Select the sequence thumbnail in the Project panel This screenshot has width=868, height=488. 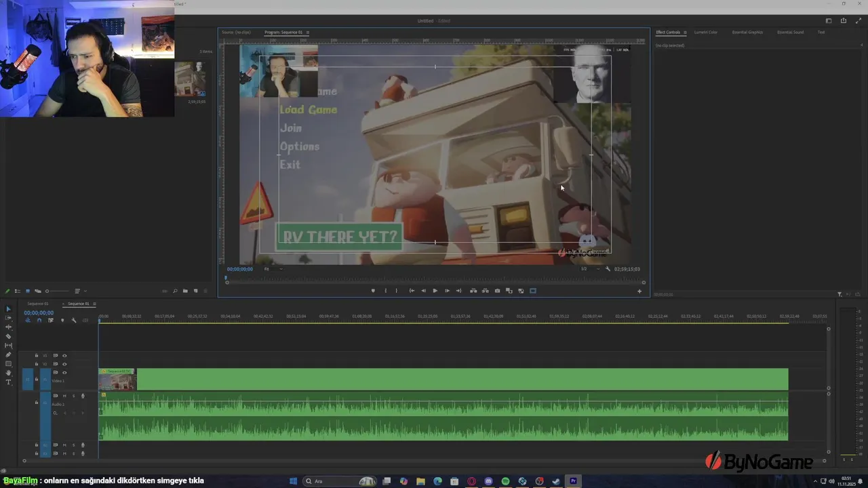190,80
